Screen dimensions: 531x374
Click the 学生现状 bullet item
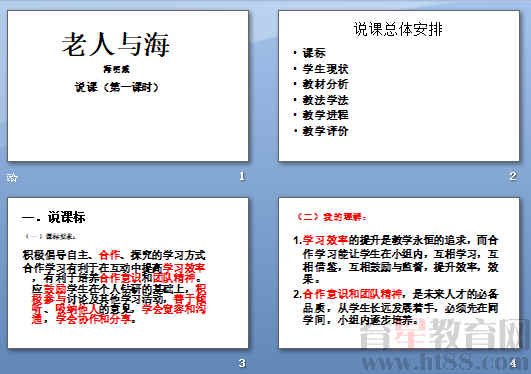coord(325,69)
